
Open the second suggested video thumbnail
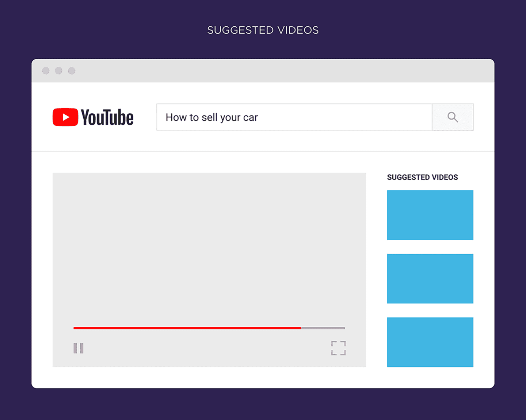point(430,279)
